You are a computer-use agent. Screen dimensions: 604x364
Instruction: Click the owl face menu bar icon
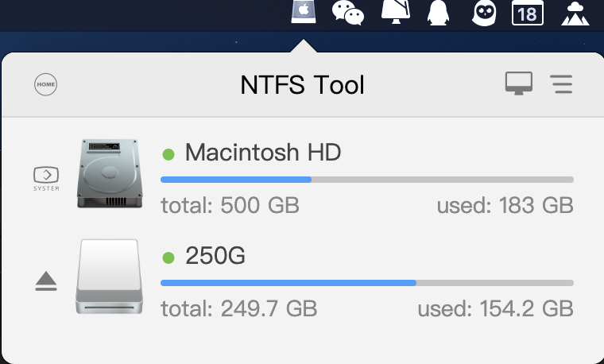coord(483,13)
